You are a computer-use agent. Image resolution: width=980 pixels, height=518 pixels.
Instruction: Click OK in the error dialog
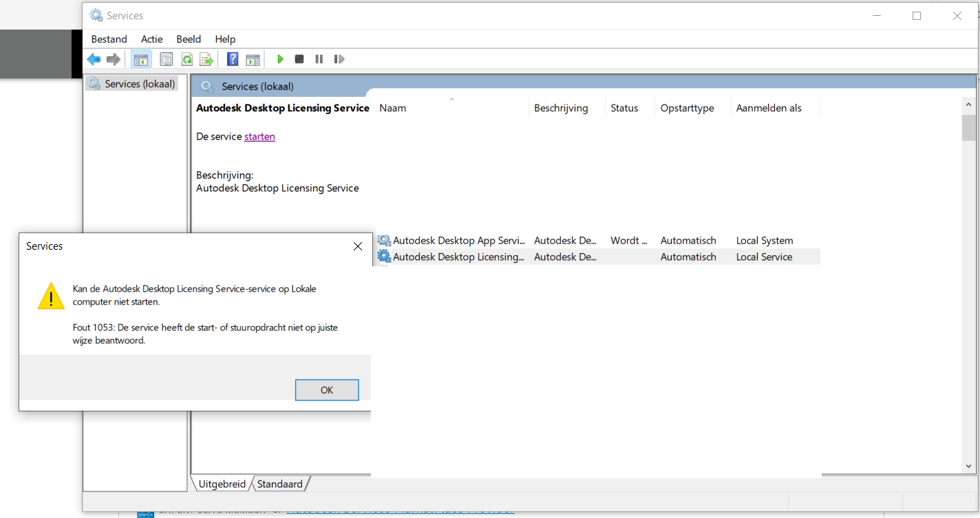[327, 390]
